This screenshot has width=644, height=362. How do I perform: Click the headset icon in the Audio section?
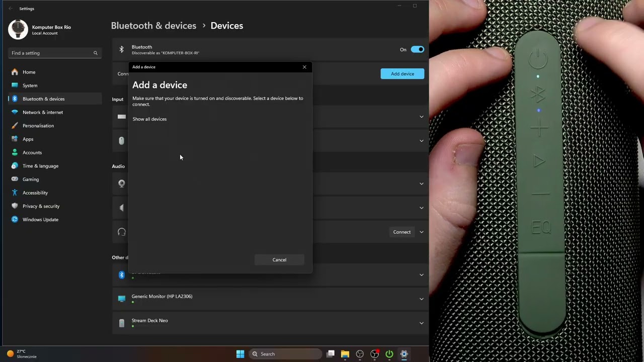click(x=121, y=232)
